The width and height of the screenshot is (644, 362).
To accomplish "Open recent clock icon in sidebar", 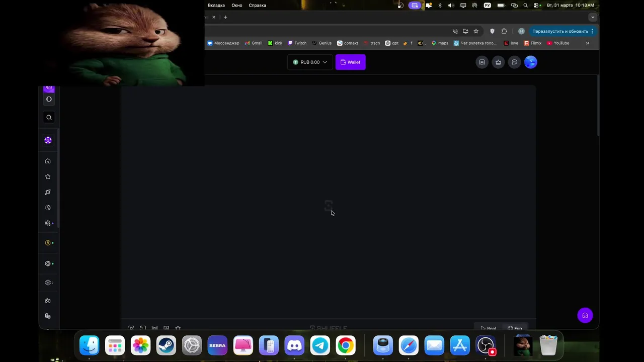I will (x=48, y=208).
